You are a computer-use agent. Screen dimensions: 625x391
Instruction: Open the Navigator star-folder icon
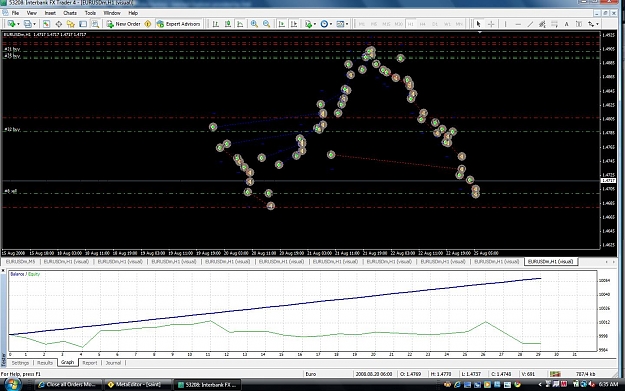71,24
